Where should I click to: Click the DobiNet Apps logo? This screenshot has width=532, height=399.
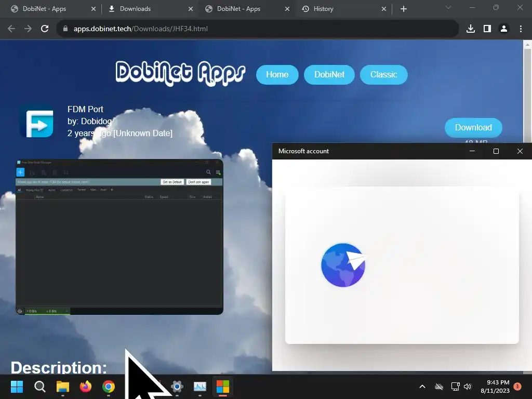click(x=180, y=74)
